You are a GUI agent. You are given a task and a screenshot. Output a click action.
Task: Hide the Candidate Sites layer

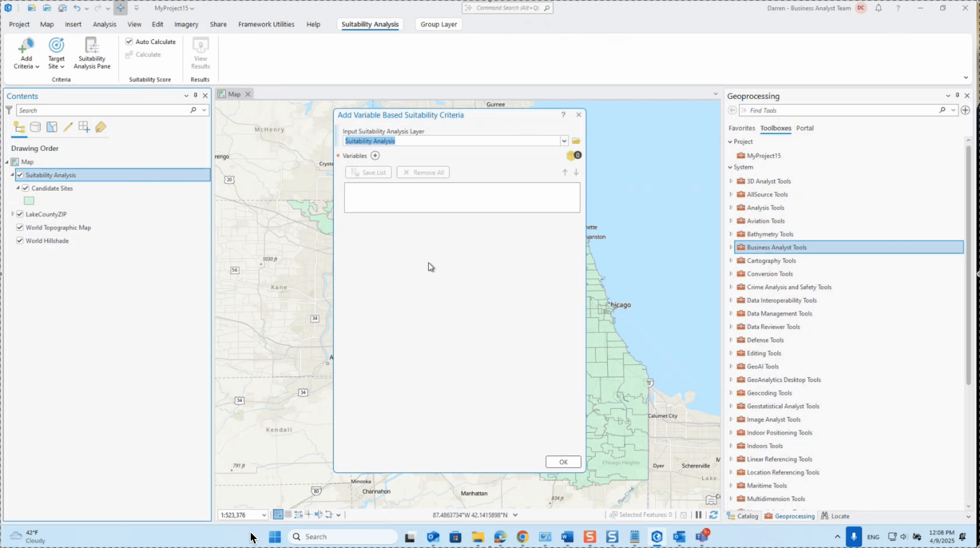click(26, 188)
